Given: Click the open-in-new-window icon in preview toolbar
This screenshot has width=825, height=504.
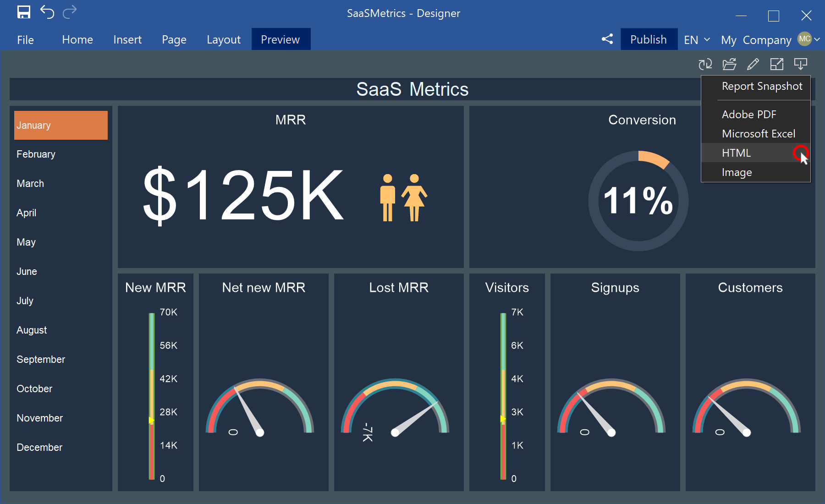Looking at the screenshot, I should point(777,64).
